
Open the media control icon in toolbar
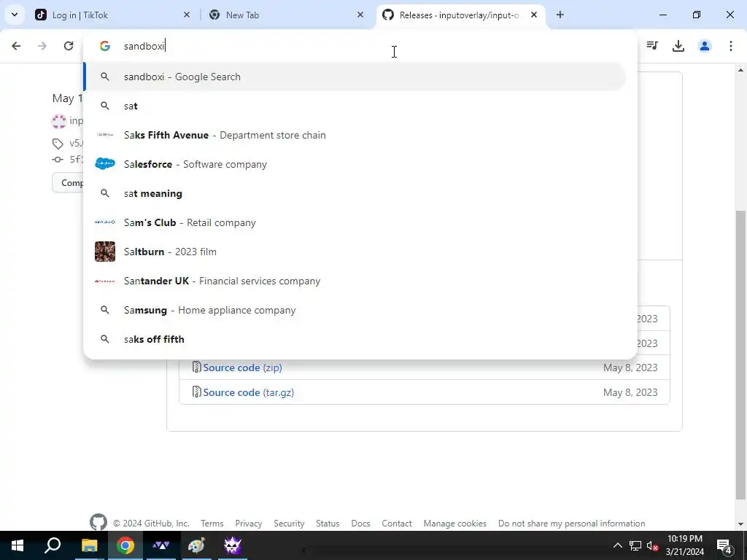(652, 46)
